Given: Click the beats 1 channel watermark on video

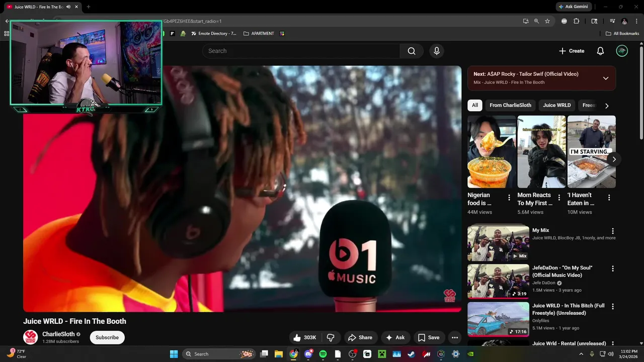Looking at the screenshot, I should pyautogui.click(x=449, y=296).
